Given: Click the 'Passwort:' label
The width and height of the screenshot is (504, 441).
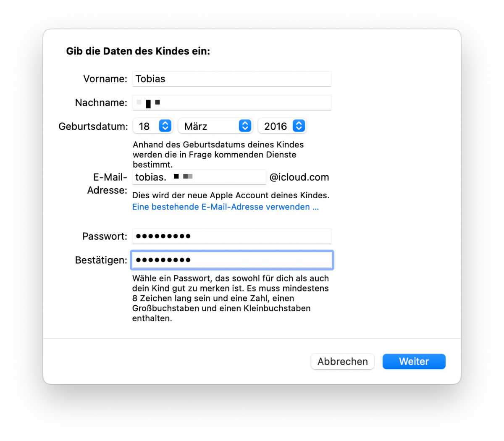Looking at the screenshot, I should tap(105, 236).
